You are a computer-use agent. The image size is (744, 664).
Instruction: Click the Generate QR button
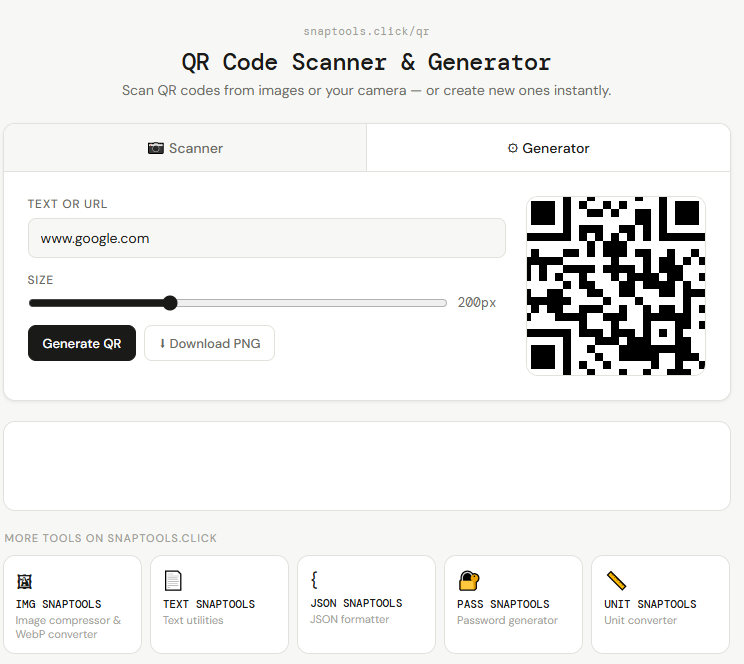(x=82, y=343)
